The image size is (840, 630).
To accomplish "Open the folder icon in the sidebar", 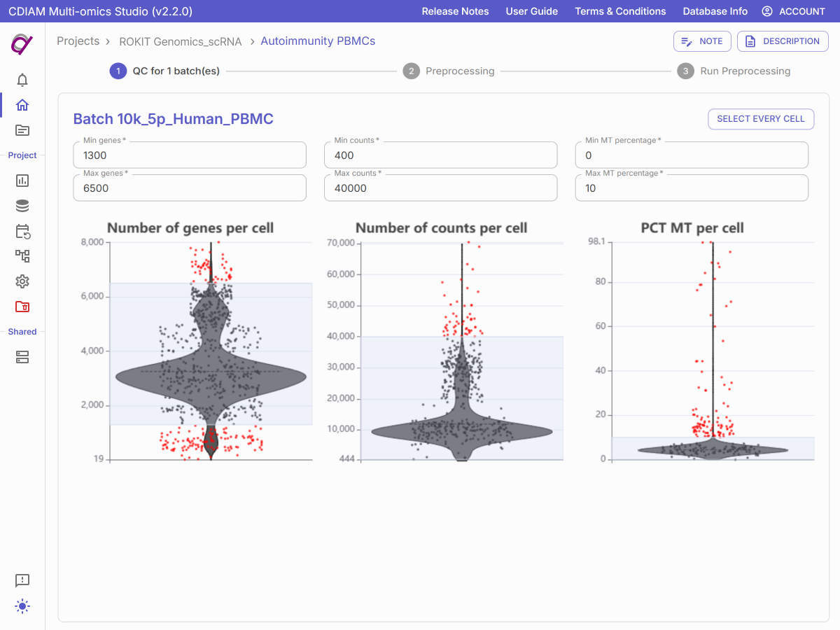I will click(22, 130).
